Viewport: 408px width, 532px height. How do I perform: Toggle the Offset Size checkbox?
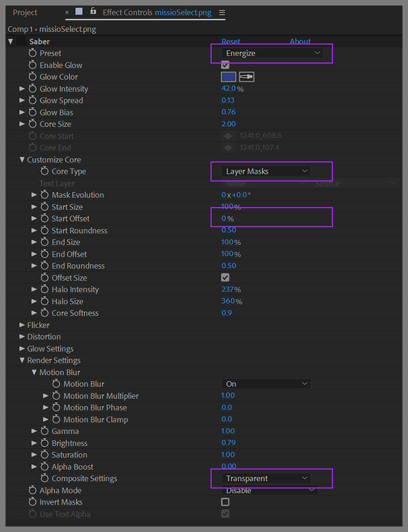(x=225, y=278)
